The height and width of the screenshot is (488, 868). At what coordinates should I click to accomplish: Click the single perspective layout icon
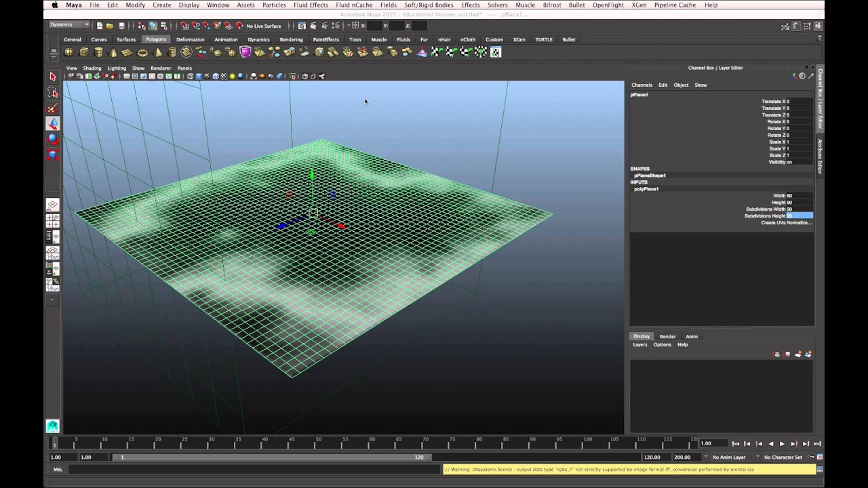[52, 205]
